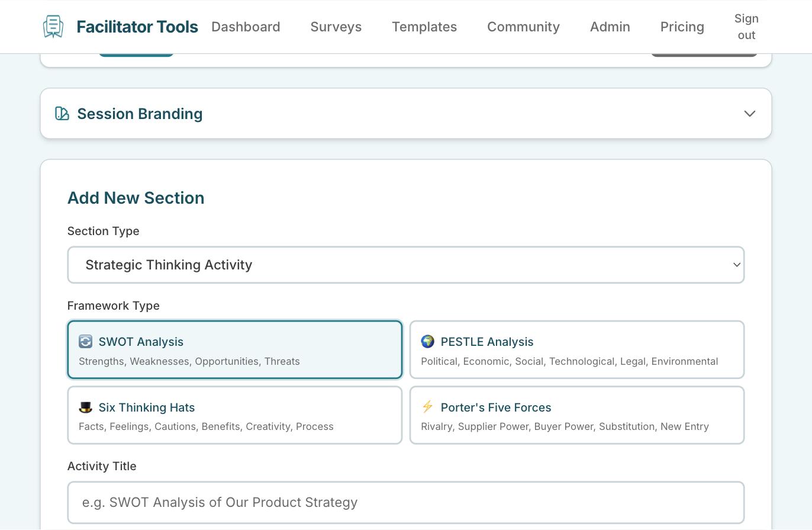Viewport: 812px width, 530px height.
Task: Click the Sign out link
Action: (746, 27)
